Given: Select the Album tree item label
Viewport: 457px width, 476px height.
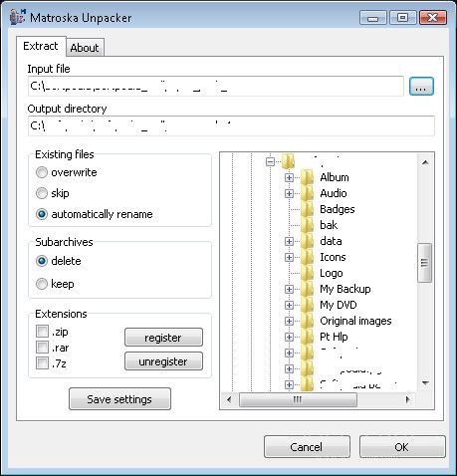Looking at the screenshot, I should (x=335, y=177).
